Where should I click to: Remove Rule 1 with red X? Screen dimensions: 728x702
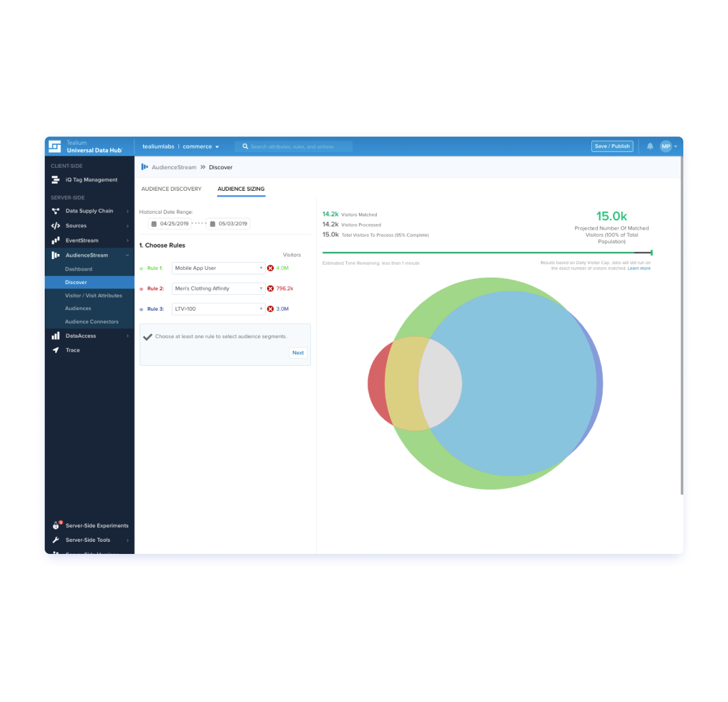pos(270,268)
